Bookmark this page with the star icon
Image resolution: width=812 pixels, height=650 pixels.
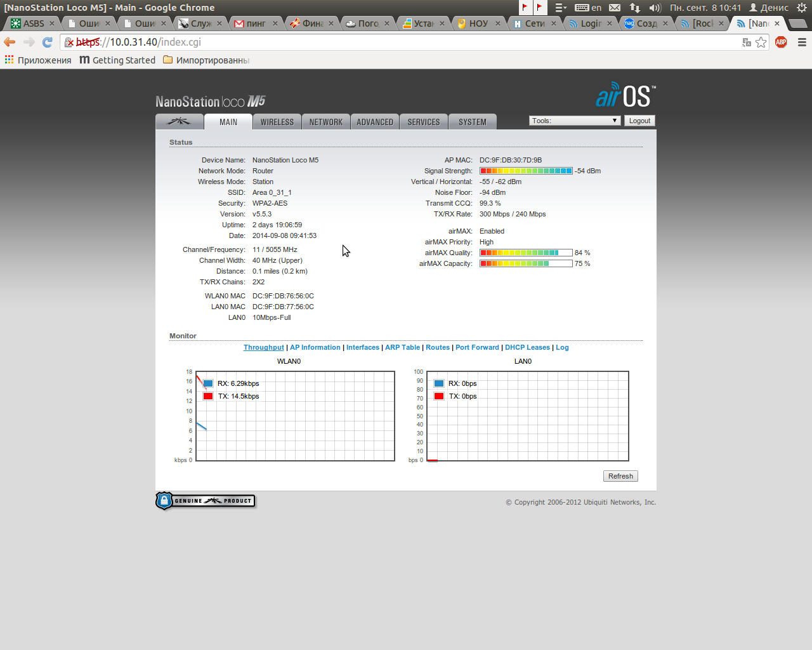tap(761, 42)
